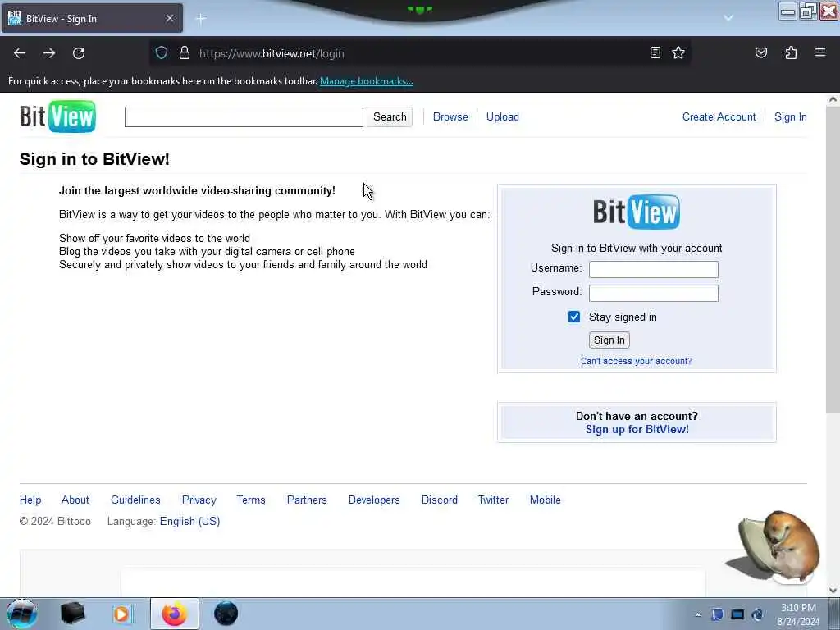
Task: Focus the Username input field
Action: pyautogui.click(x=654, y=269)
